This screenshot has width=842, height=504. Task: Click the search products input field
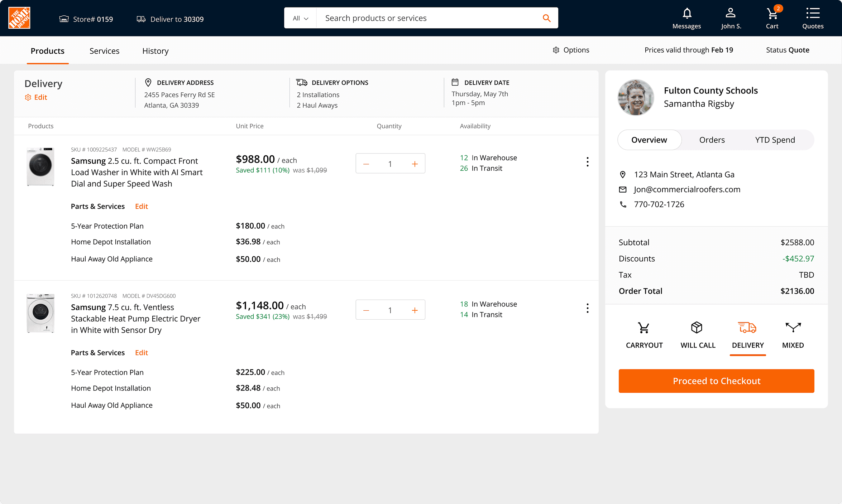point(426,18)
